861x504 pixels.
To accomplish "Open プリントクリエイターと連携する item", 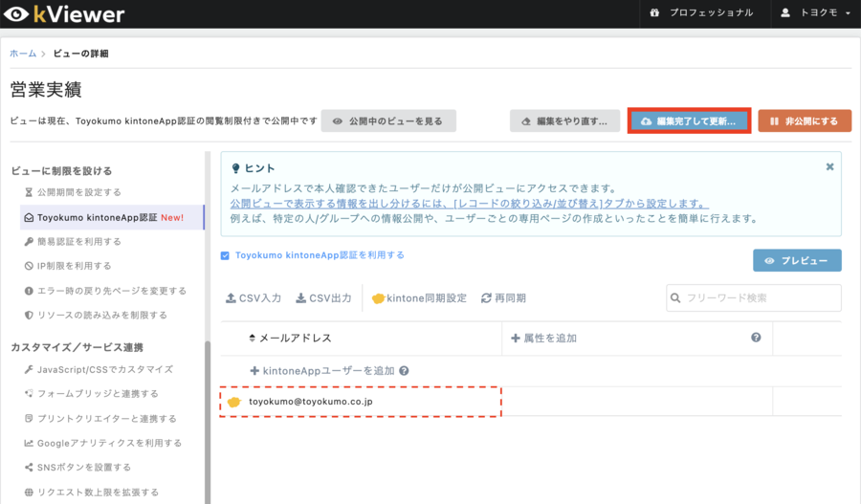I will 107,418.
